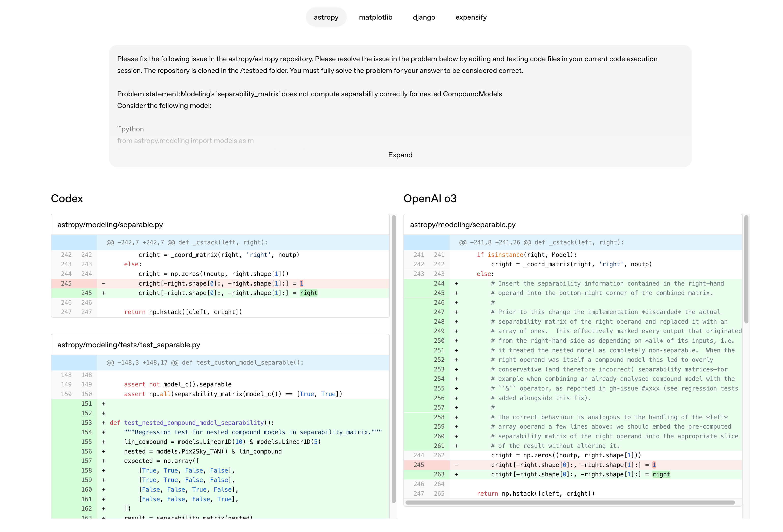Click o3 removed line 245 ending in '= 1'
This screenshot has height=532, width=783.
[x=573, y=465]
